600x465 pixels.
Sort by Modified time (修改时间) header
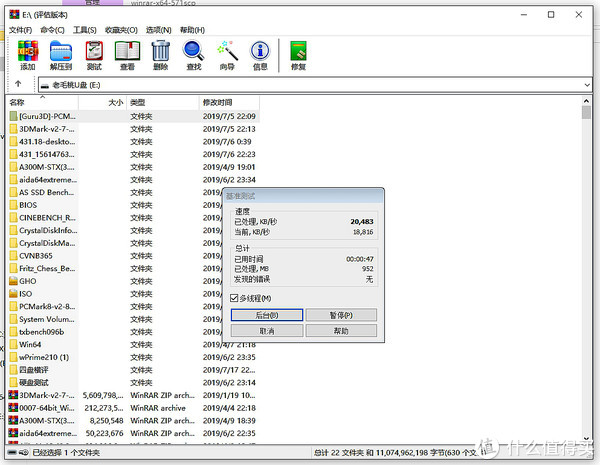[229, 103]
